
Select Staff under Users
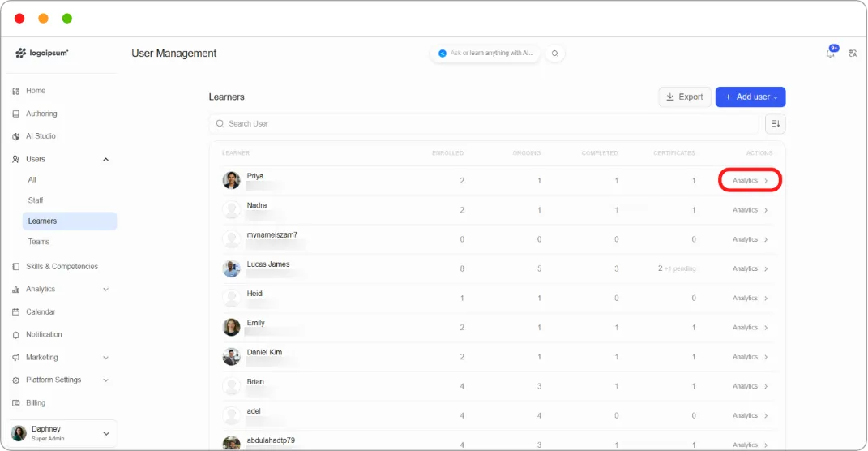click(x=36, y=200)
